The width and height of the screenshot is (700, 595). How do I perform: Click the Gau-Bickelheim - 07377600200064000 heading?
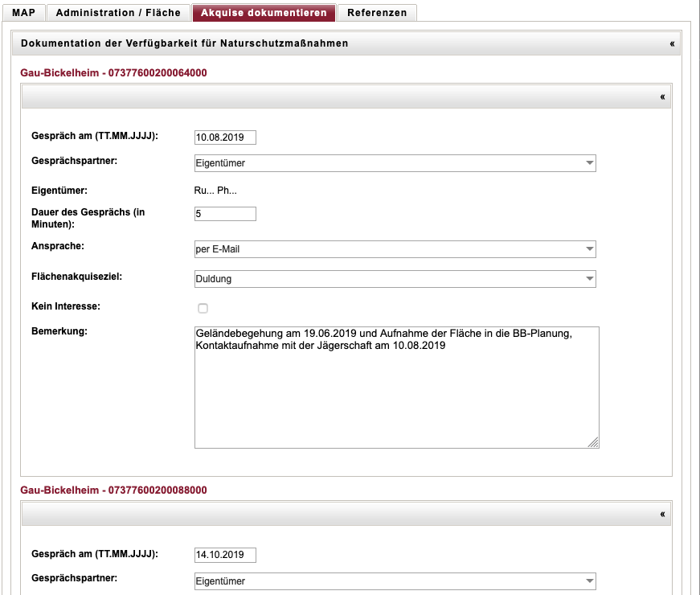[x=113, y=73]
